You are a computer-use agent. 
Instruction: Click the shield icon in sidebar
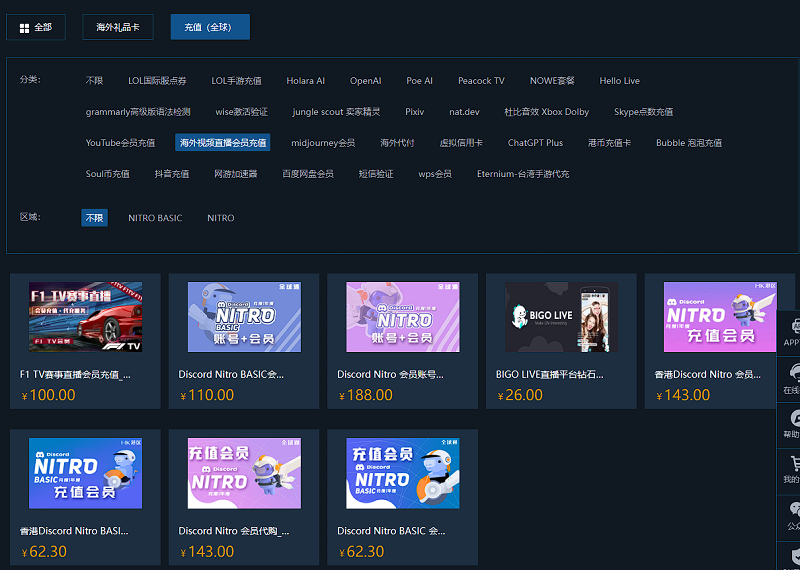pos(794,557)
